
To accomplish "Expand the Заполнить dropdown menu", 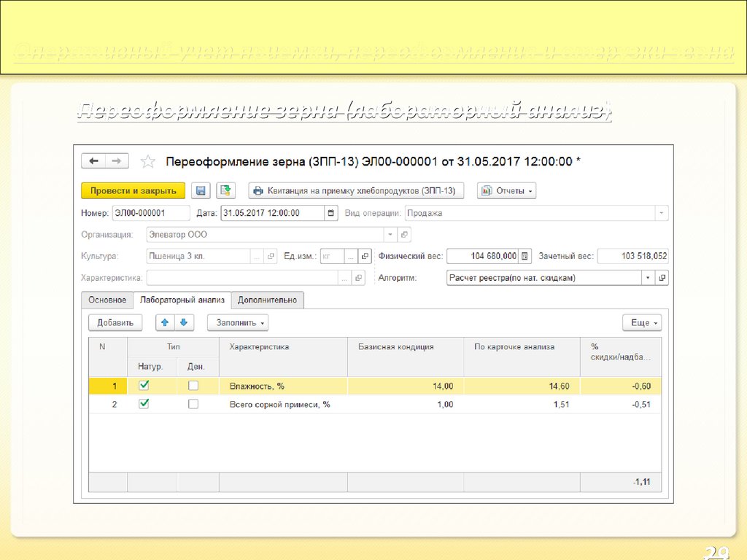I will (238, 322).
